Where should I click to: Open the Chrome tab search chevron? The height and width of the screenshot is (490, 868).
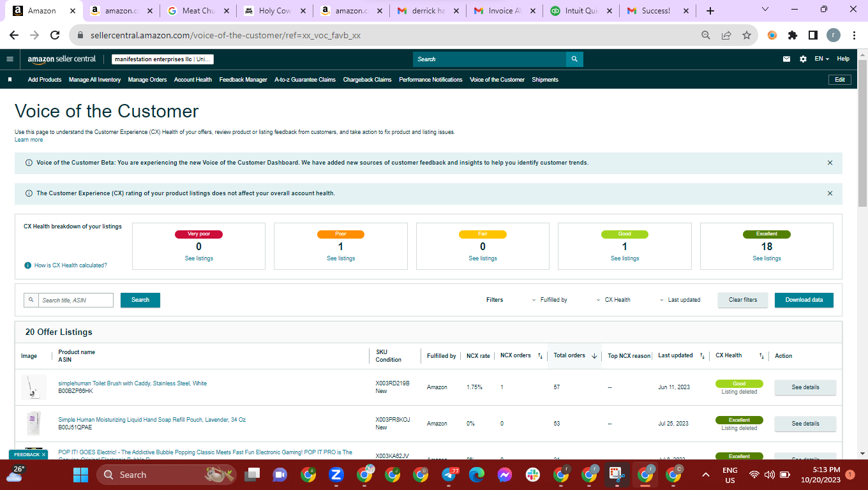tap(765, 10)
